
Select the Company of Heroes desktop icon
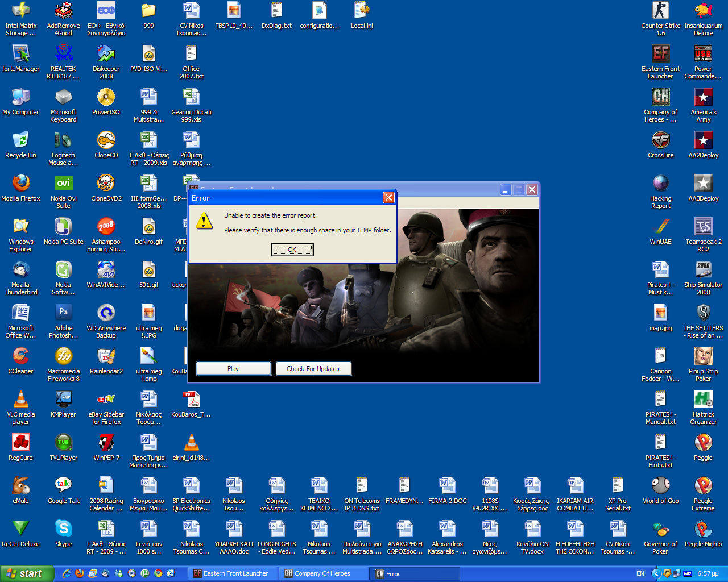[661, 105]
